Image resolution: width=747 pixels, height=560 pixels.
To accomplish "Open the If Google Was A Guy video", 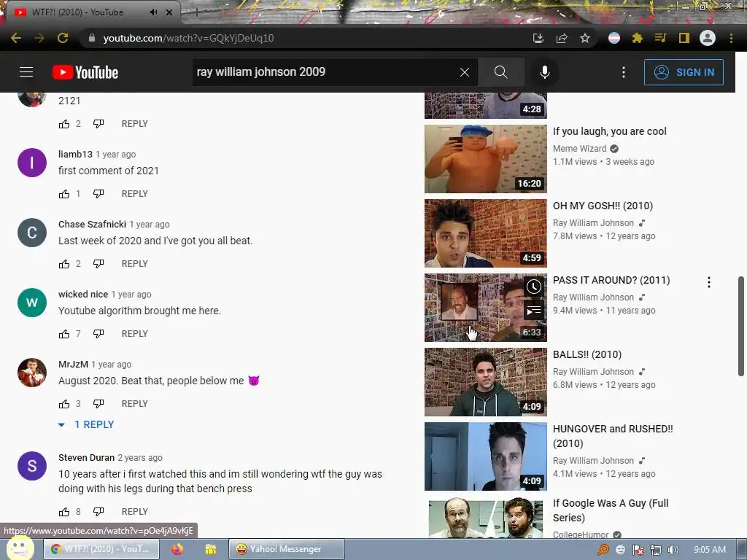I will 611,510.
